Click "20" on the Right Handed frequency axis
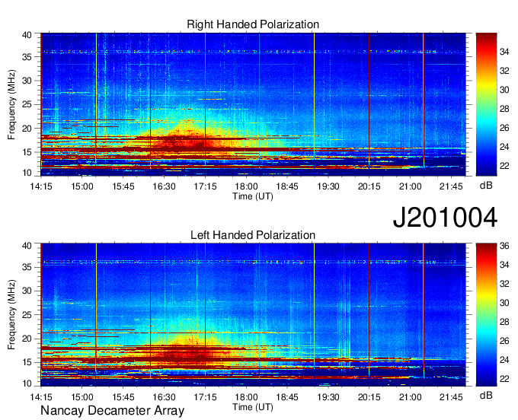518x420 pixels. 27,129
